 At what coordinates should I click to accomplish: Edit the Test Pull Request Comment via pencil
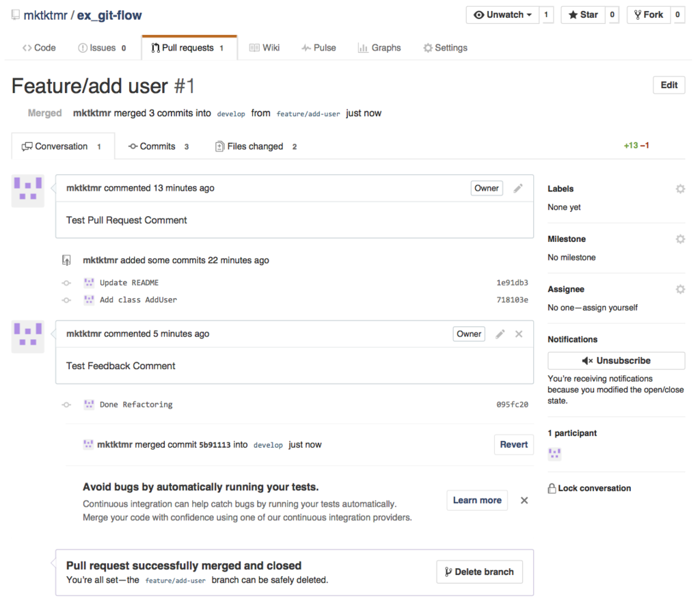[x=518, y=189]
